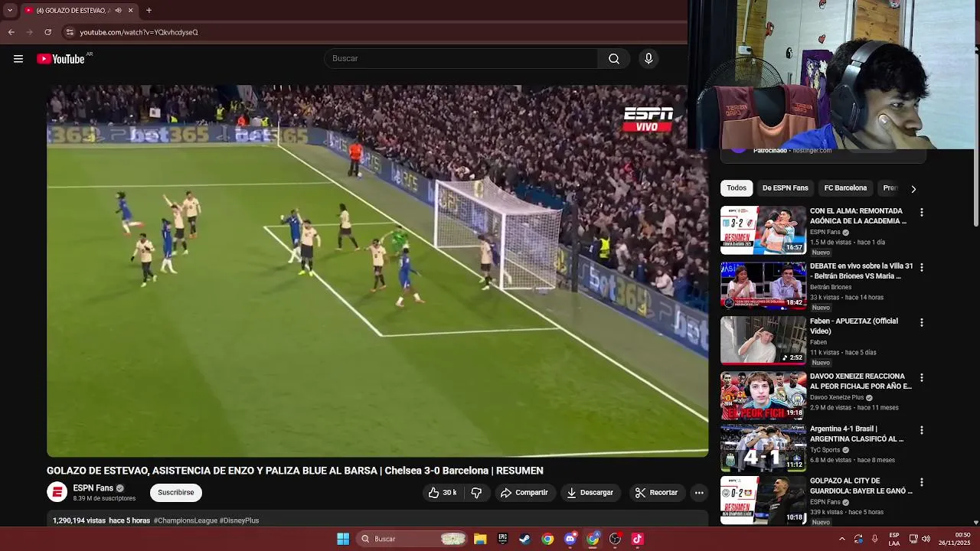Open DAVOO XENEIZE REACCIONA video thumbnail

click(763, 396)
